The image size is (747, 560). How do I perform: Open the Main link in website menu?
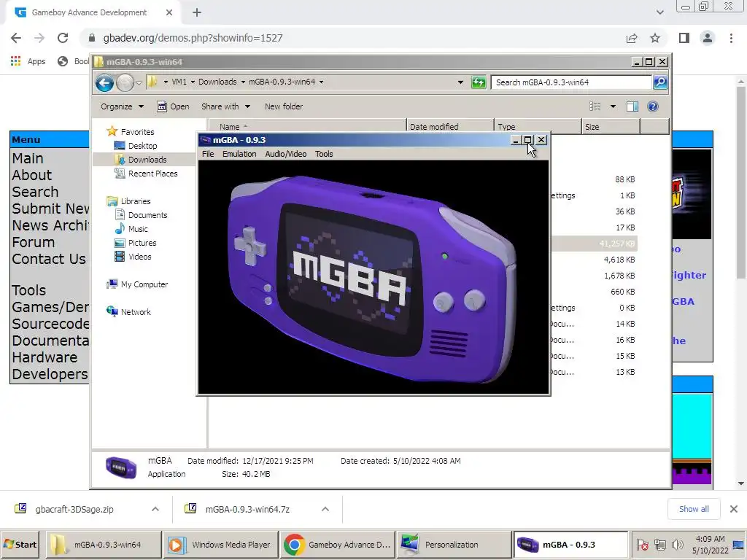[x=28, y=158]
